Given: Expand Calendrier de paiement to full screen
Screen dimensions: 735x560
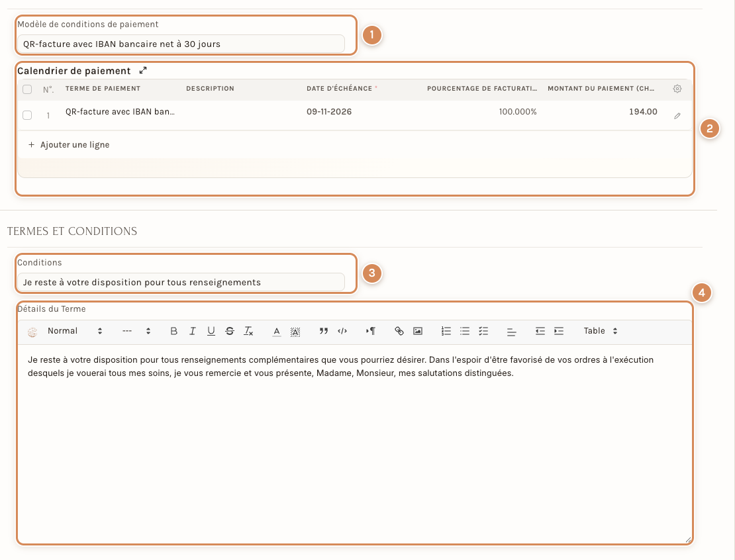Looking at the screenshot, I should [x=143, y=70].
